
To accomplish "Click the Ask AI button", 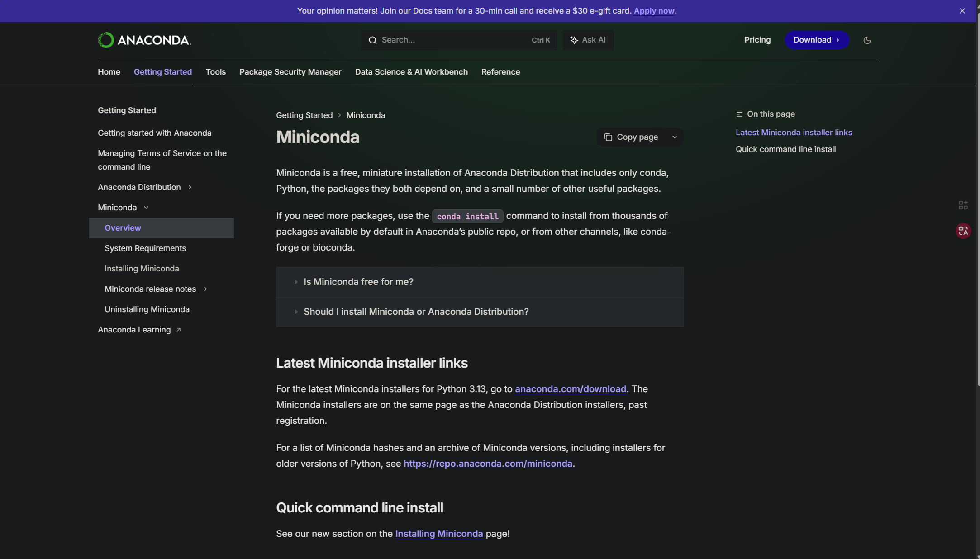I will 588,40.
